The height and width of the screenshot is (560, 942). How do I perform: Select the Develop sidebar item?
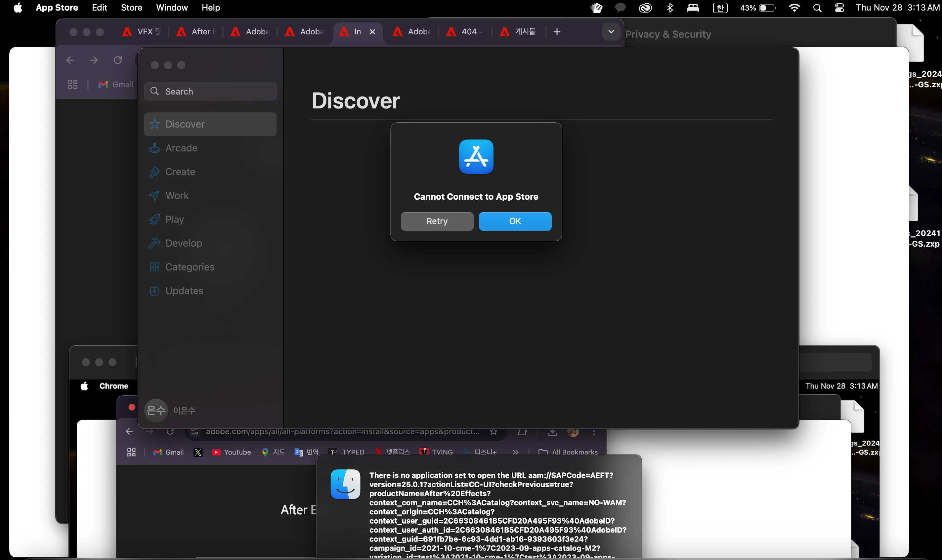tap(184, 243)
